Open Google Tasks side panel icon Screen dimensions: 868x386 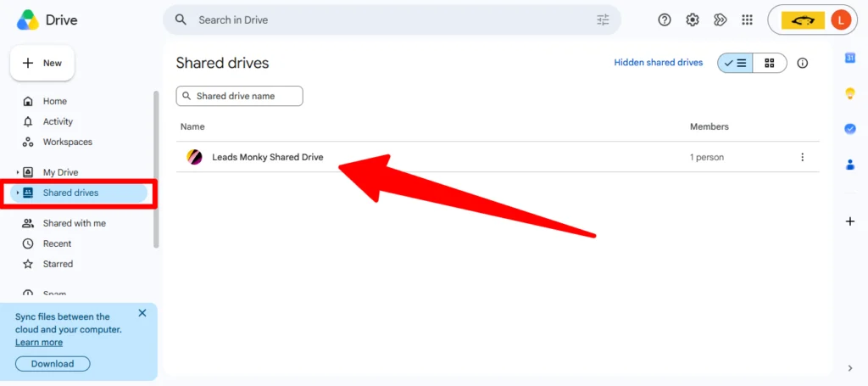tap(850, 128)
